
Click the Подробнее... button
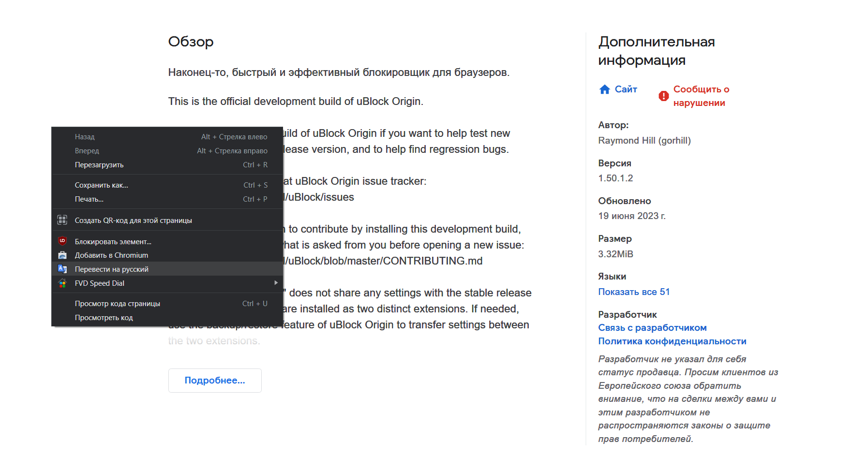(215, 381)
